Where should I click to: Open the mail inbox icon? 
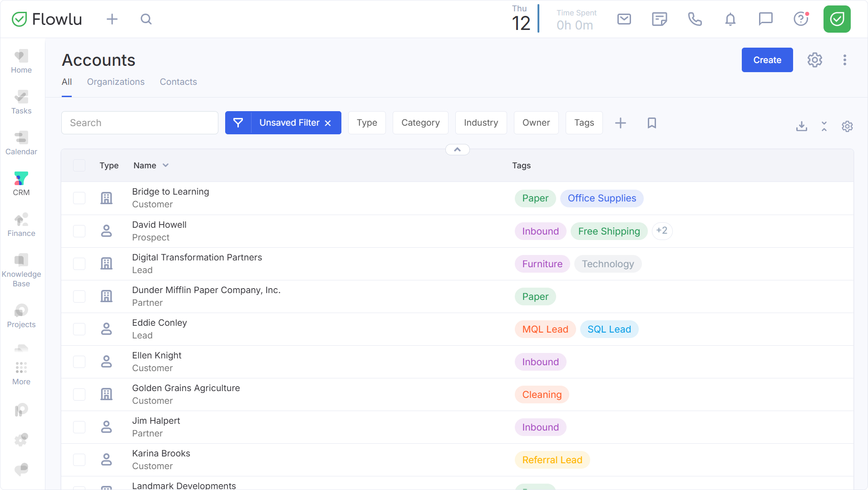624,19
